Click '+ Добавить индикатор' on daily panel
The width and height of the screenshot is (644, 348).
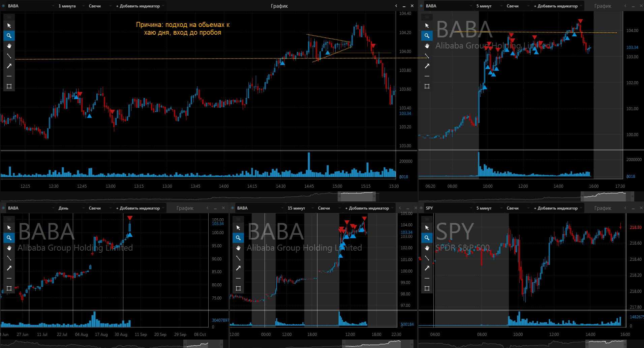tap(140, 208)
